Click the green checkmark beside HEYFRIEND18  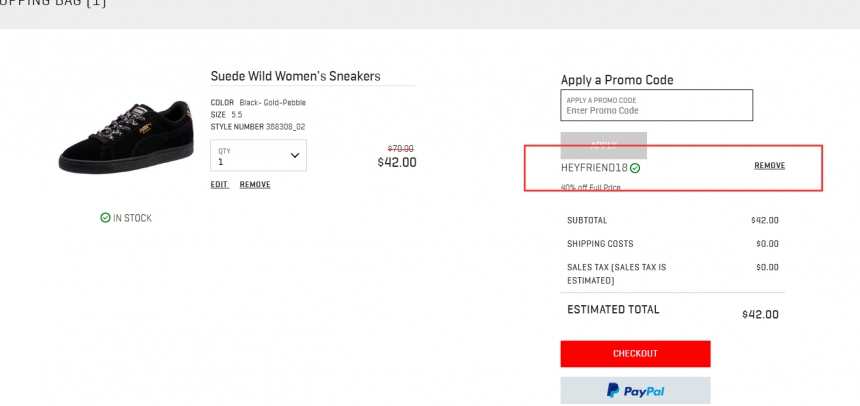coord(635,168)
